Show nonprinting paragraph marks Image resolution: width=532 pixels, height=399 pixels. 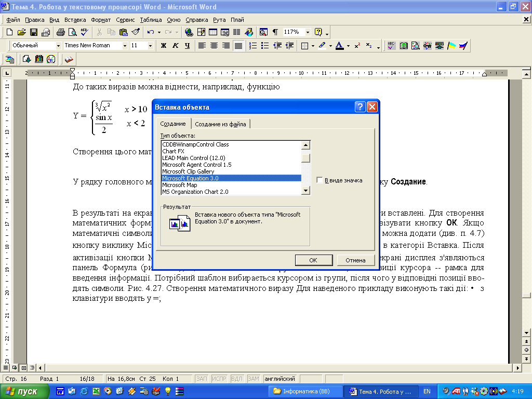click(275, 32)
